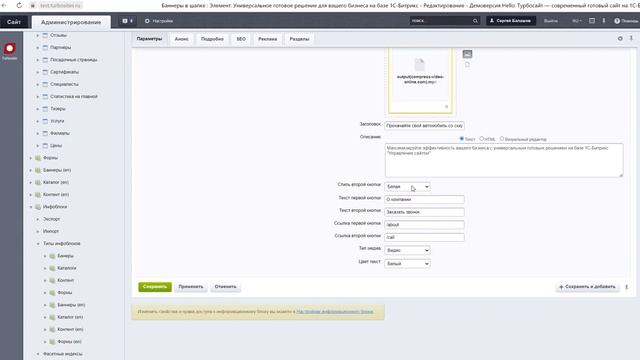Click the Ссылка второй кнопки field
Image resolution: width=640 pixels, height=360 pixels.
424,238
